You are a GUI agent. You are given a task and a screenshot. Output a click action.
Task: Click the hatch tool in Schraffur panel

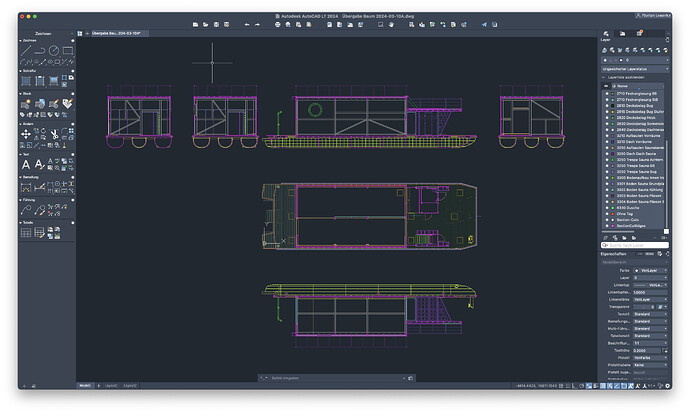[x=26, y=81]
